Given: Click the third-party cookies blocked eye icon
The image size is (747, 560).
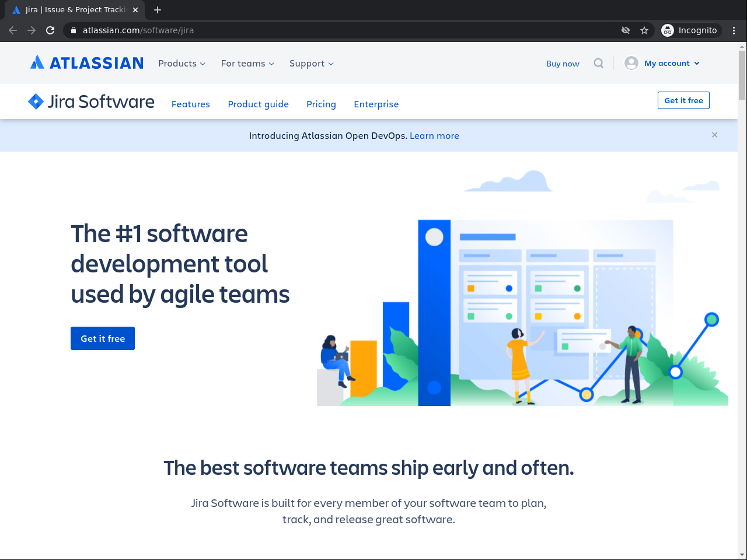Looking at the screenshot, I should click(x=626, y=30).
